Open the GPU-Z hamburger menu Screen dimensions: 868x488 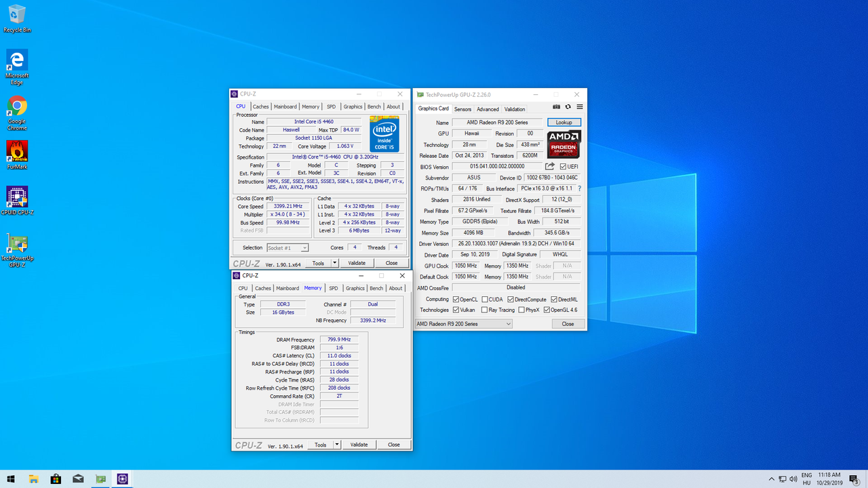click(x=580, y=106)
